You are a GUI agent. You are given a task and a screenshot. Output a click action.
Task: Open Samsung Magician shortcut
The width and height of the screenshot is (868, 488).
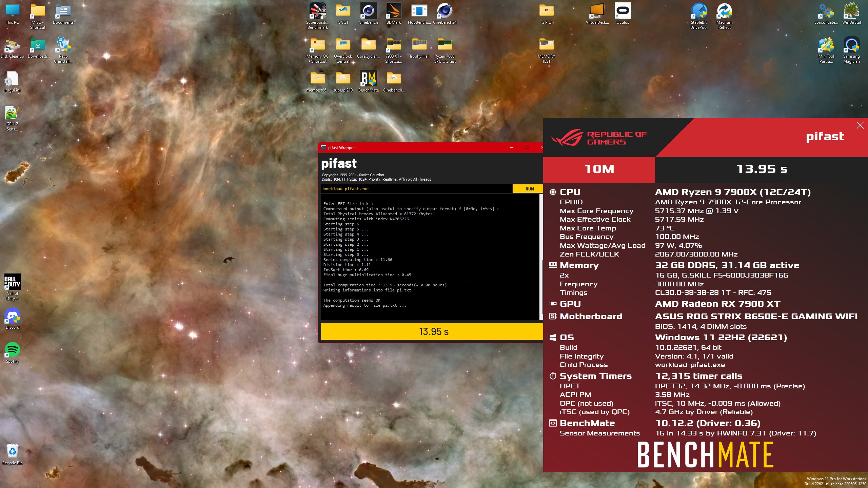tap(851, 50)
